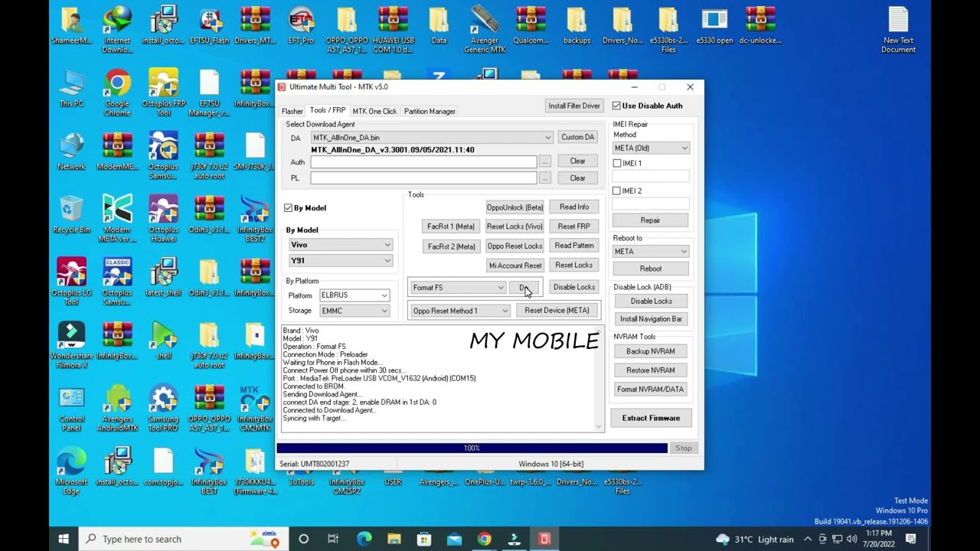Open the Recycle Bin desktop icon
This screenshot has width=980, height=551.
(x=71, y=214)
